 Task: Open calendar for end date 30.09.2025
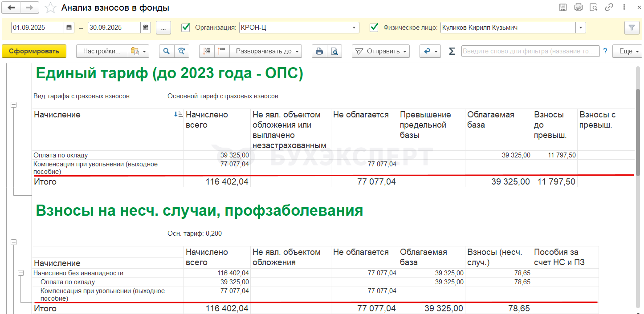[x=147, y=28]
